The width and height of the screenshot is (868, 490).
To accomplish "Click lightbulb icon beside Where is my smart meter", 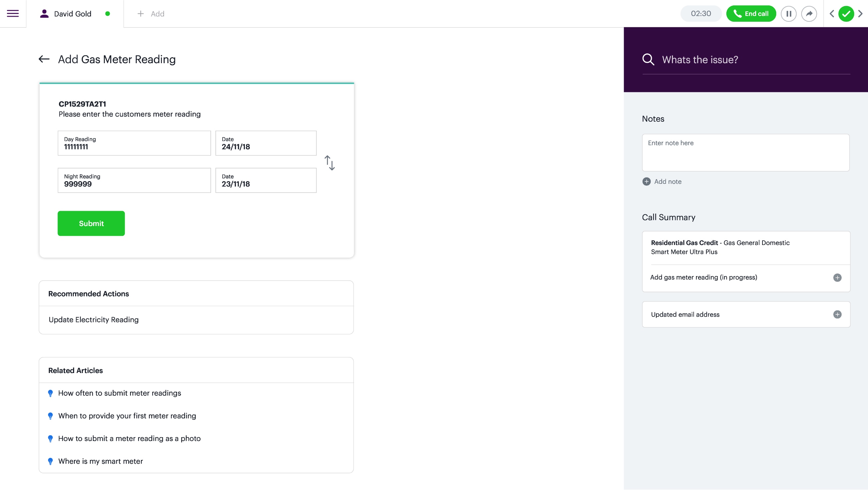I will coord(50,461).
